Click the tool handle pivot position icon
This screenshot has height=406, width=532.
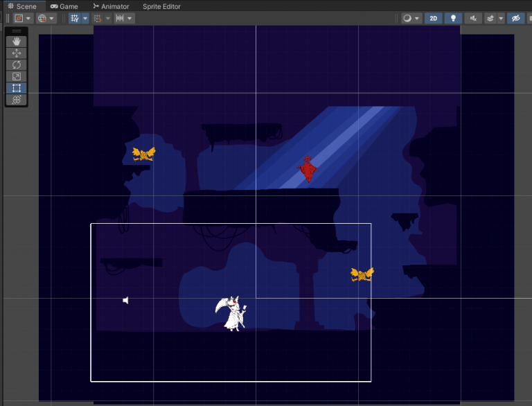[x=19, y=19]
